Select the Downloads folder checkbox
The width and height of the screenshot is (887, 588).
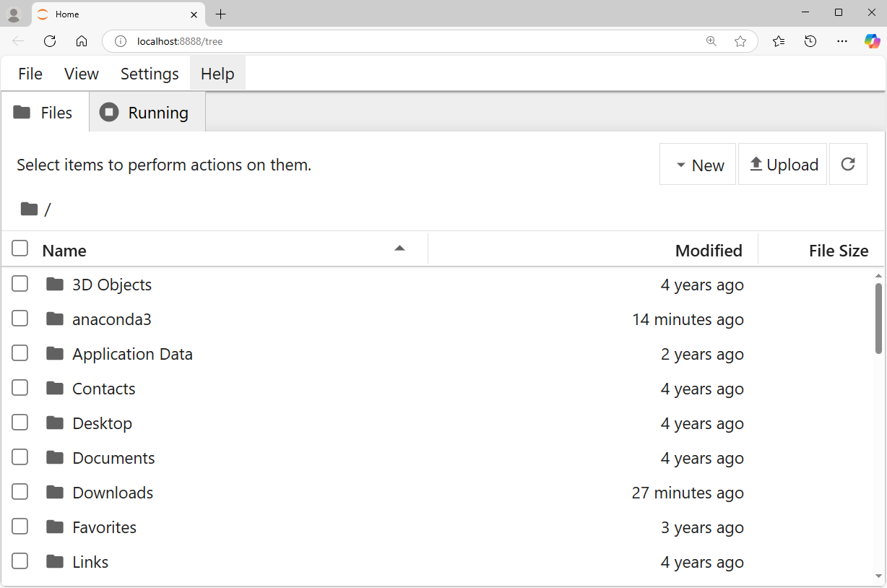tap(20, 492)
